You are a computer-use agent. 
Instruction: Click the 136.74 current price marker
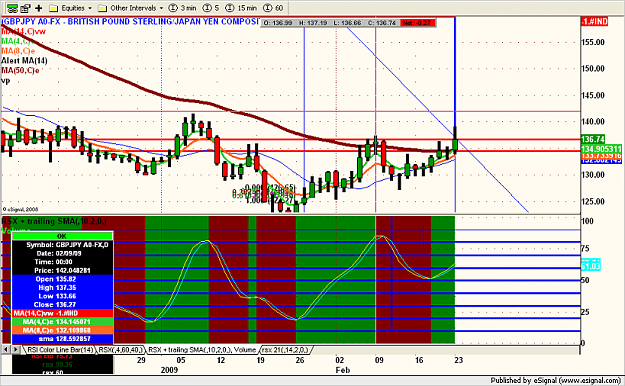coord(593,139)
